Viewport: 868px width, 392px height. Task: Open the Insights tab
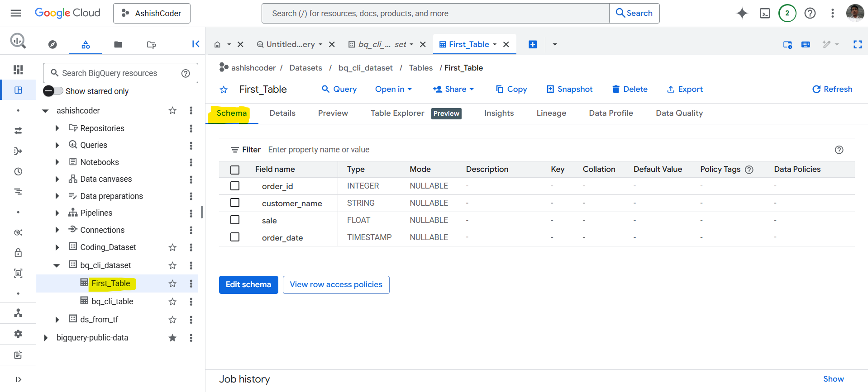tap(499, 113)
